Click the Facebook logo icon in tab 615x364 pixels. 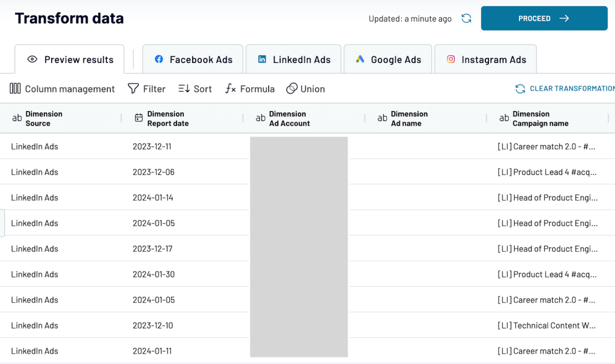click(x=159, y=59)
